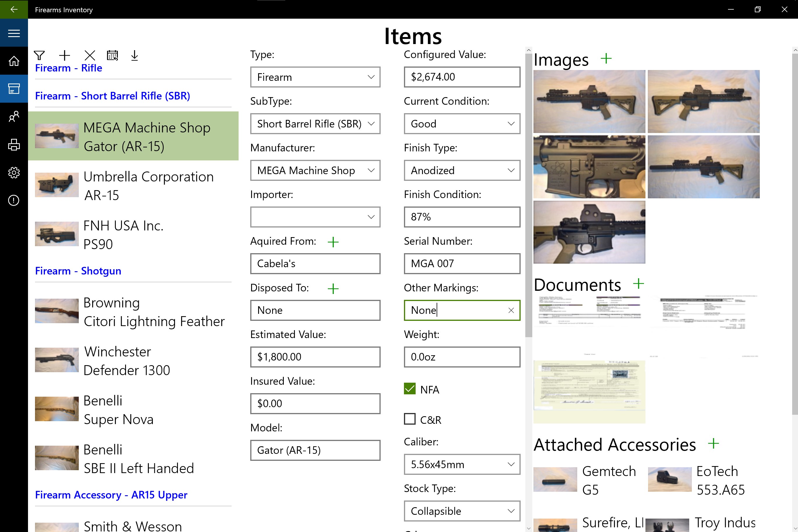Screen dimensions: 798x532
Task: Open the printer icon in sidebar
Action: tap(14, 145)
